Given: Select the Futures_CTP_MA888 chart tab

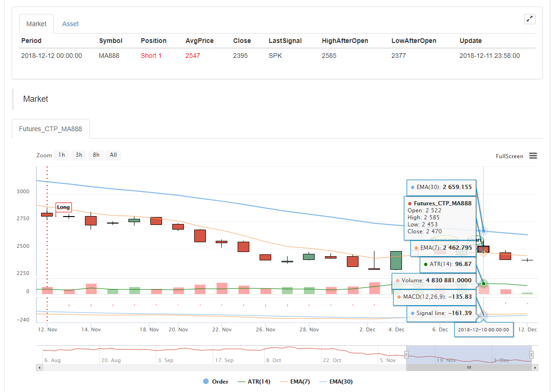Looking at the screenshot, I should coord(50,129).
